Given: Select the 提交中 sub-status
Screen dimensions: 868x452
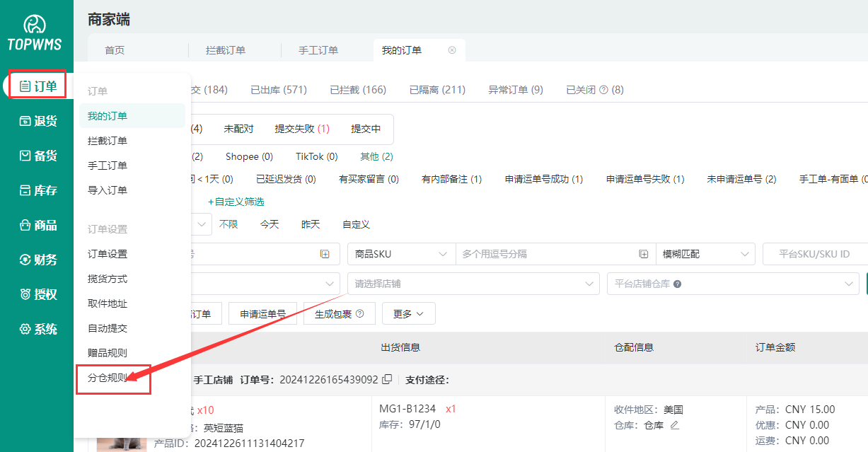Looking at the screenshot, I should pyautogui.click(x=366, y=129).
